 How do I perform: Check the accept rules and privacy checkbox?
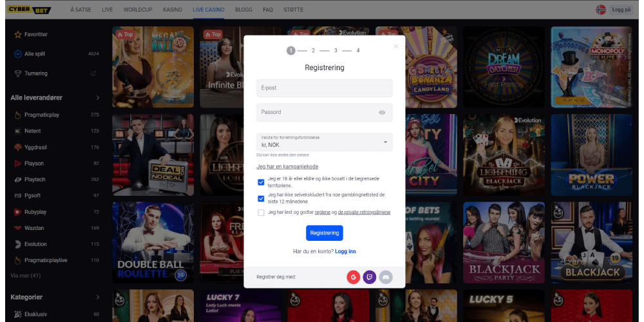coord(261,213)
